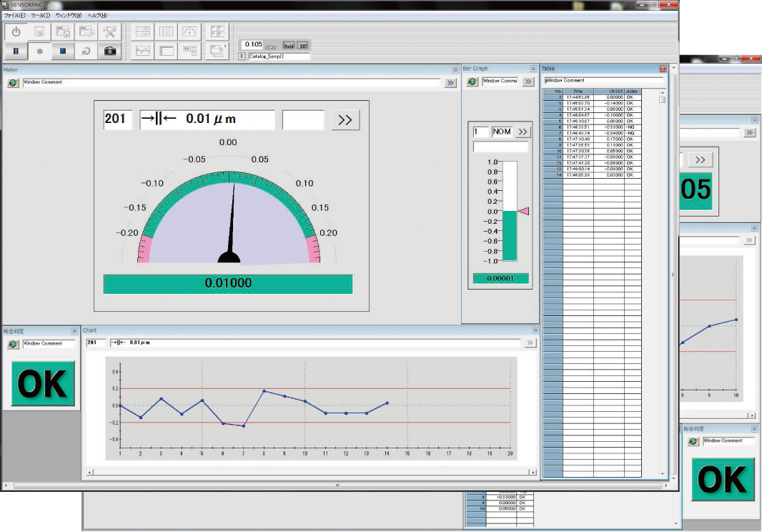Click the globe icon in the Bar Graph panel
Image resolution: width=762 pixels, height=532 pixels.
coord(472,82)
